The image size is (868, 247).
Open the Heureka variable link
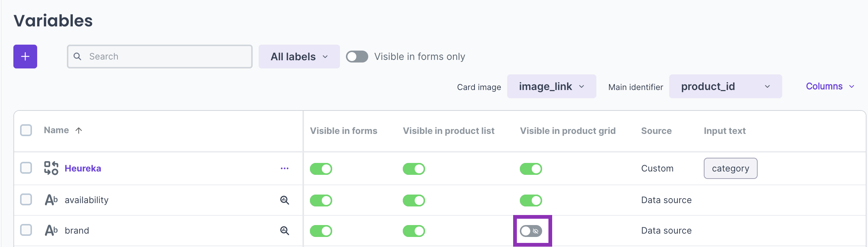[x=83, y=169]
